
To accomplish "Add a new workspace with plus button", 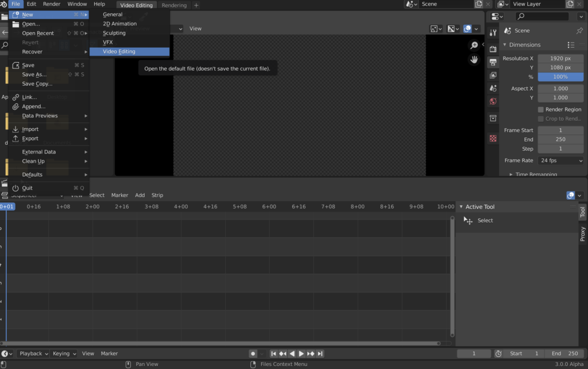I will 196,5.
